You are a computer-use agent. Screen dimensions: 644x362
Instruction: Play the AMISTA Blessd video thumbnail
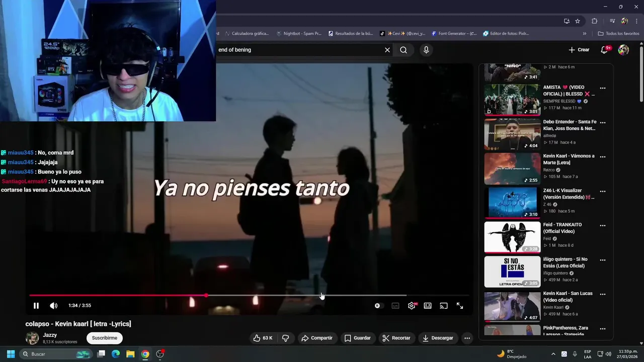tap(512, 100)
